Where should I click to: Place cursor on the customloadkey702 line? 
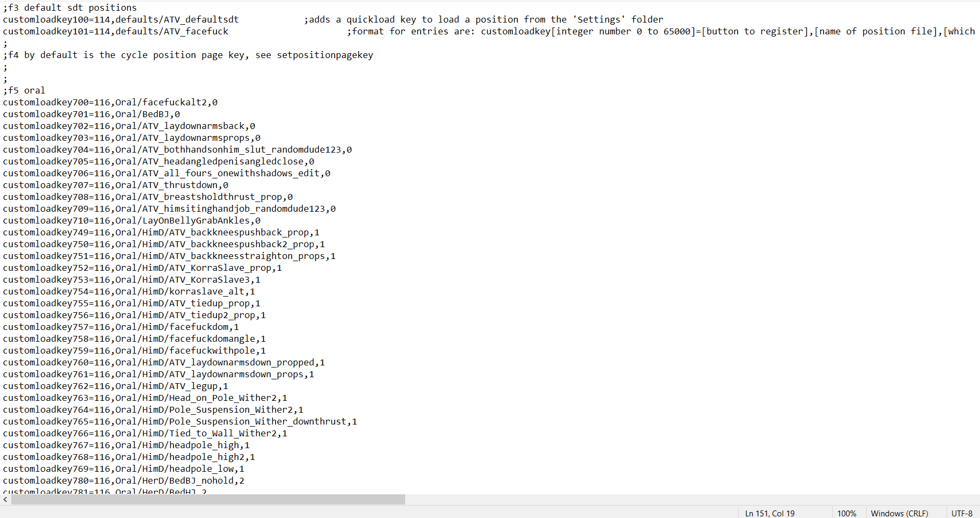tap(129, 126)
